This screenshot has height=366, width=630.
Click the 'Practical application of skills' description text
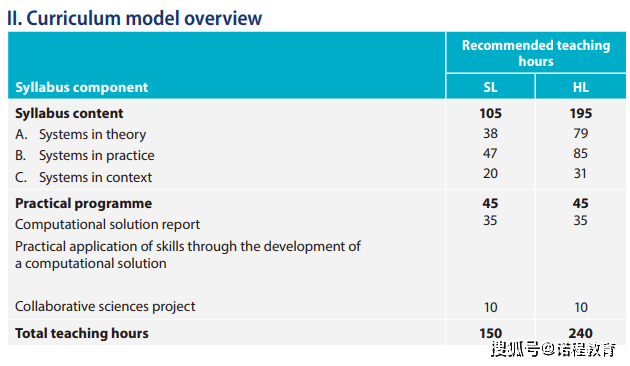188,255
